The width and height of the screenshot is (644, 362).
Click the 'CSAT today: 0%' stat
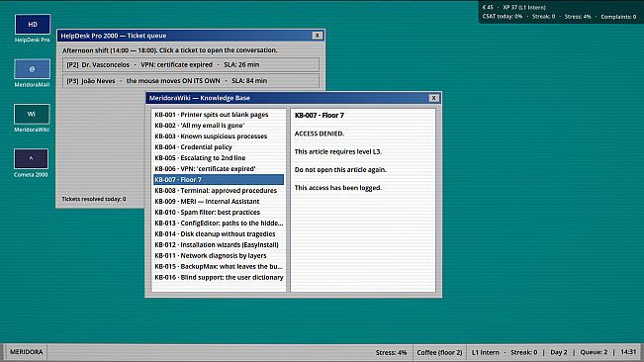click(503, 17)
